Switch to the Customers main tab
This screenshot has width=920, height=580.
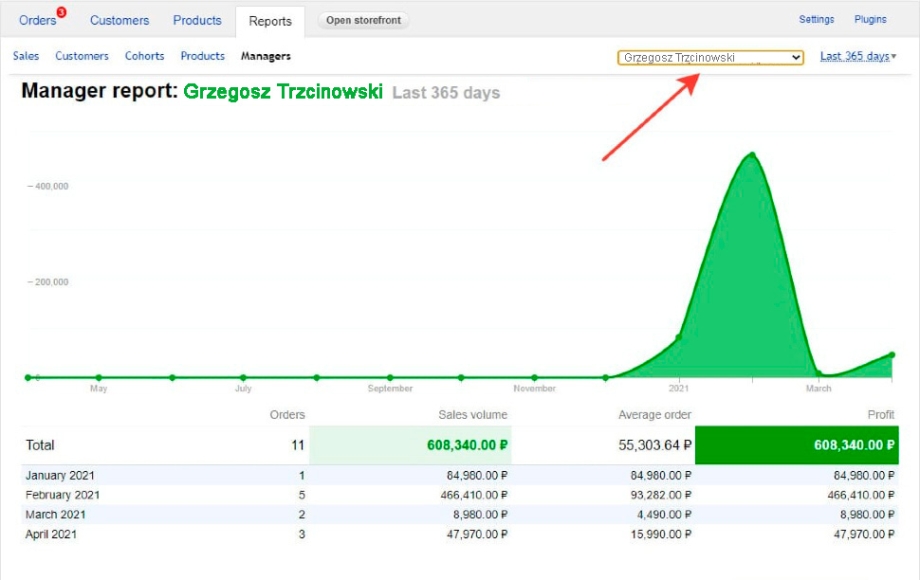point(119,20)
